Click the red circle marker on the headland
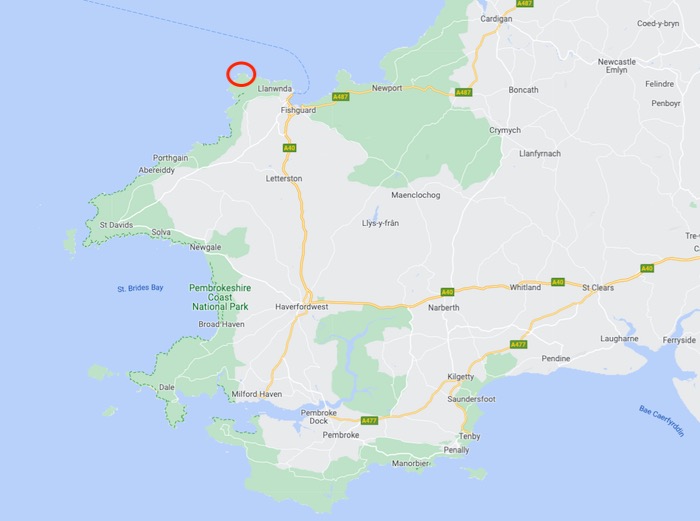Image resolution: width=700 pixels, height=521 pixels. (x=241, y=74)
